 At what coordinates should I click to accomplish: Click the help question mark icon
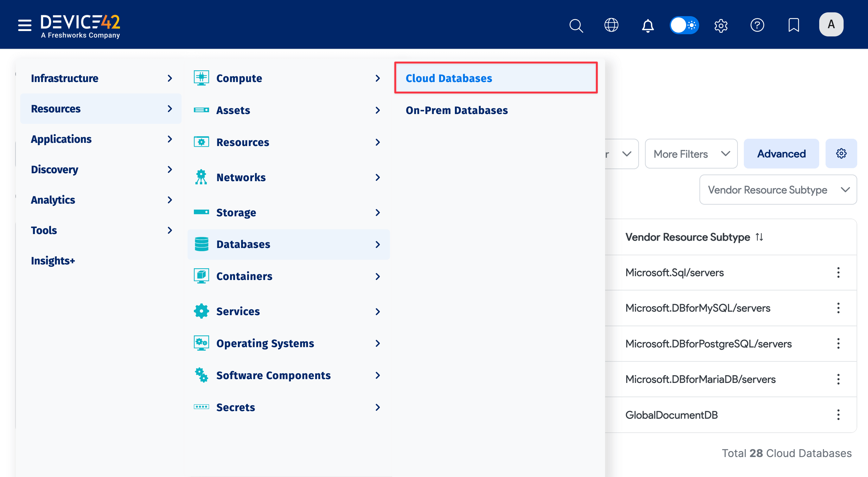pyautogui.click(x=757, y=25)
